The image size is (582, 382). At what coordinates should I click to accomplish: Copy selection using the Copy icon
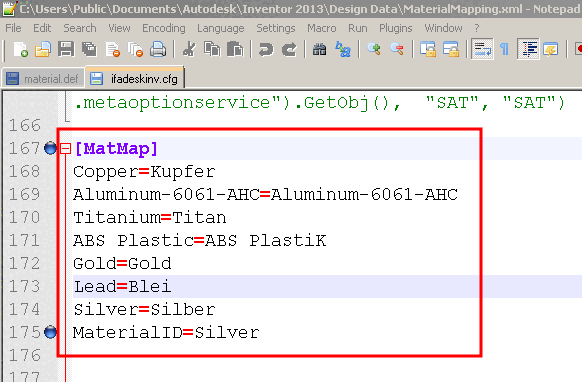[212, 49]
